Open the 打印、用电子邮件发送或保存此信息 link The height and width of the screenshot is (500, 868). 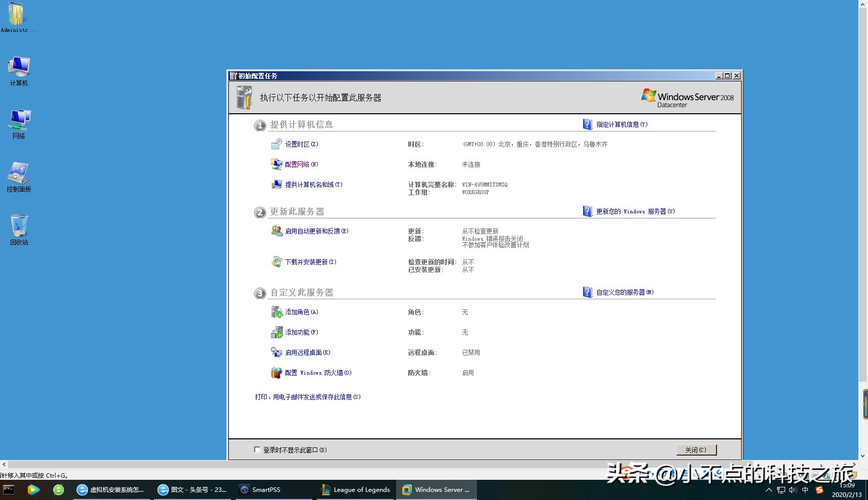point(307,397)
